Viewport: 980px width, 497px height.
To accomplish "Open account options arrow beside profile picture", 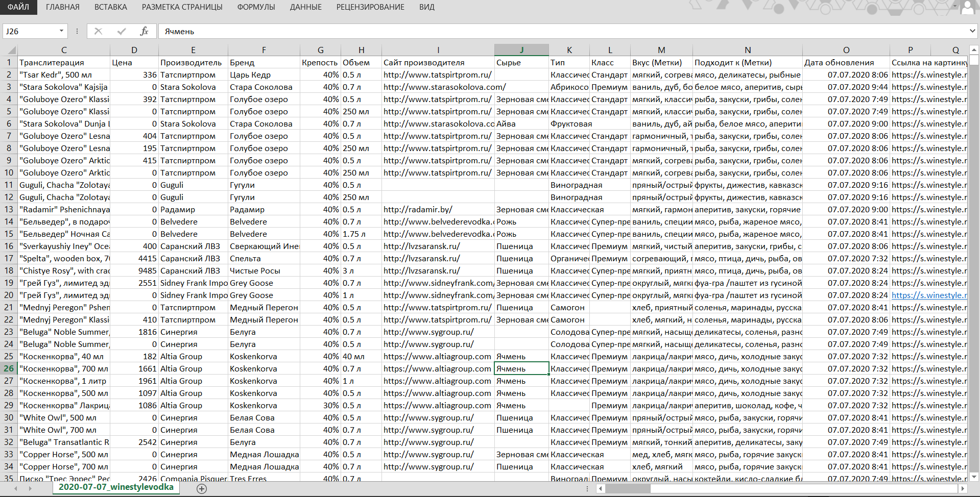I will pyautogui.click(x=954, y=7).
